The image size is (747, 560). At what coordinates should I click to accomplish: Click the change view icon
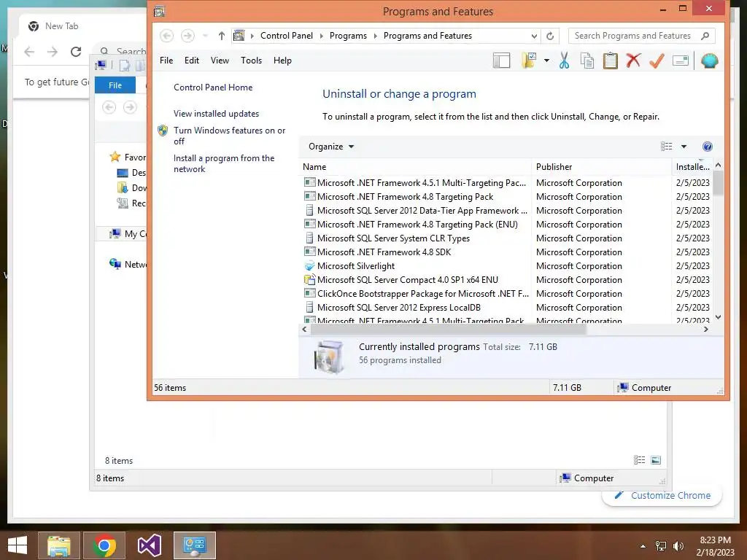667,147
